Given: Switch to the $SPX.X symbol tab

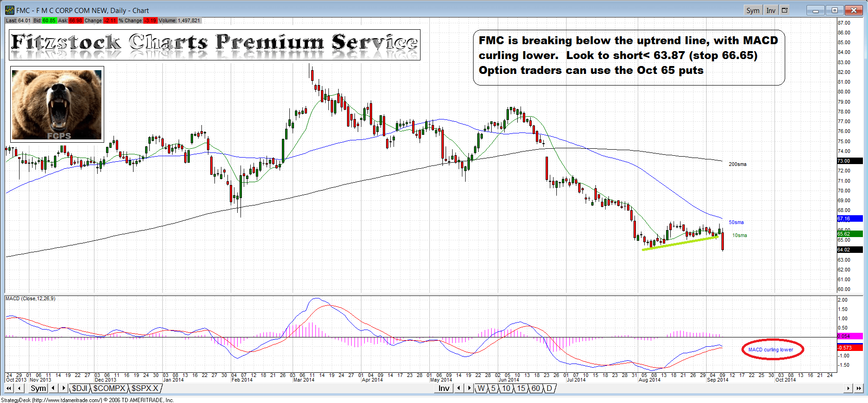Looking at the screenshot, I should coord(145,388).
